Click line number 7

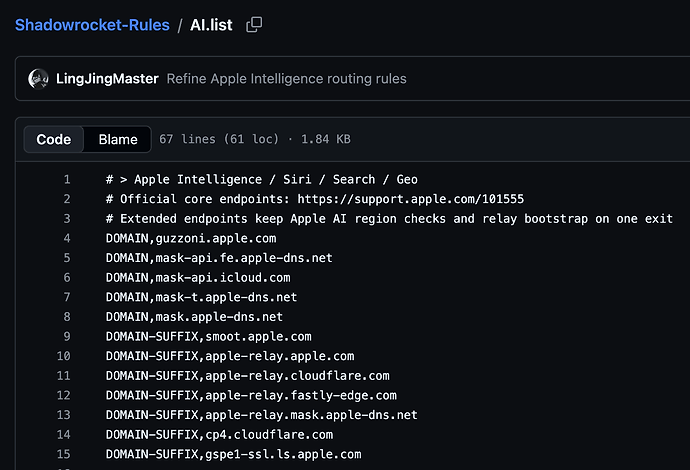67,297
